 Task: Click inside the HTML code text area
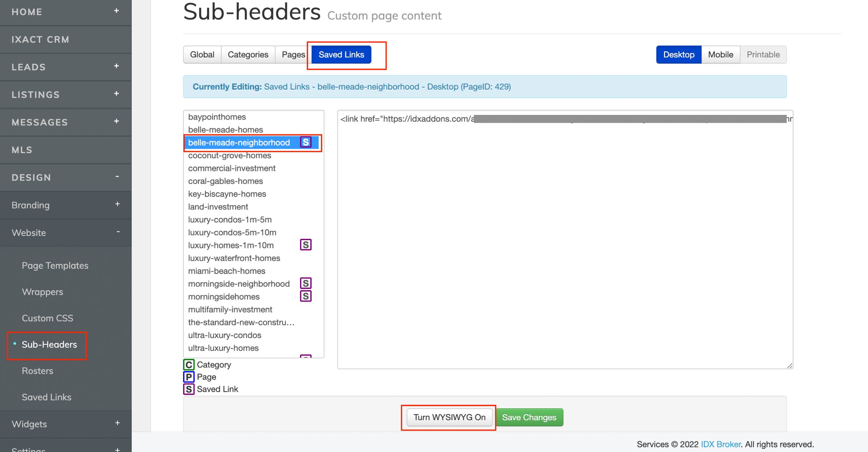(564, 238)
